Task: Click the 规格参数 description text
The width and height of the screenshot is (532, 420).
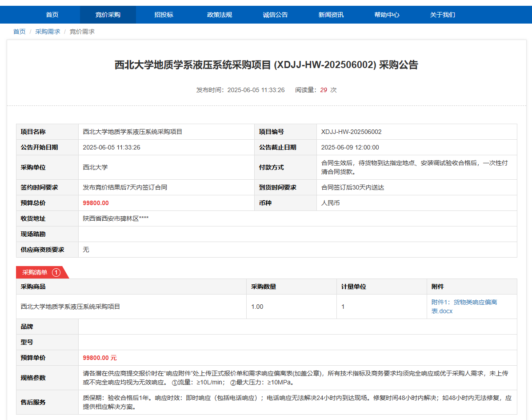Action: pos(296,378)
